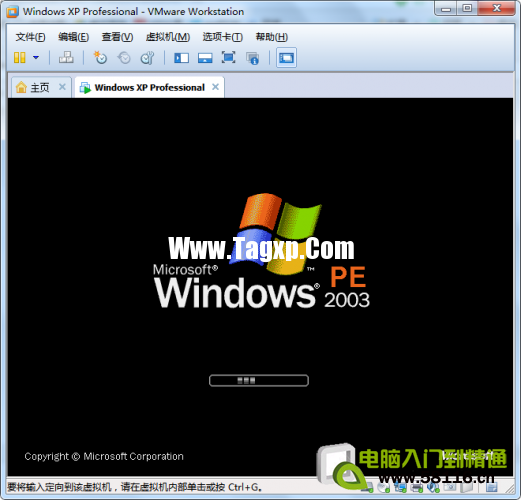Revert virtual machine to previous snapshot
521x500 pixels.
coord(124,58)
